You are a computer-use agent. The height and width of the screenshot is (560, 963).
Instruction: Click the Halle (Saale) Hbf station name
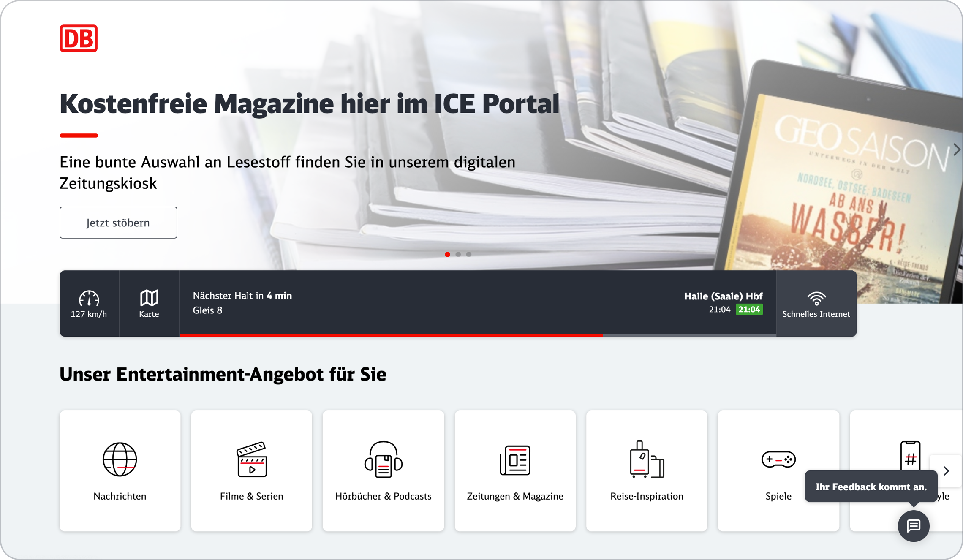(x=723, y=296)
